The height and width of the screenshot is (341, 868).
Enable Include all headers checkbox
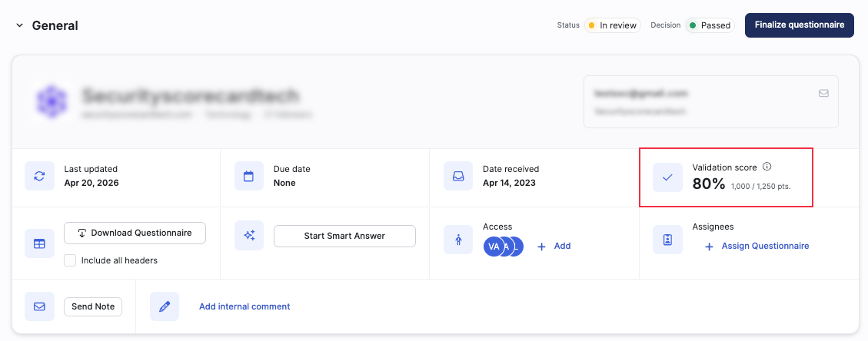[x=70, y=260]
